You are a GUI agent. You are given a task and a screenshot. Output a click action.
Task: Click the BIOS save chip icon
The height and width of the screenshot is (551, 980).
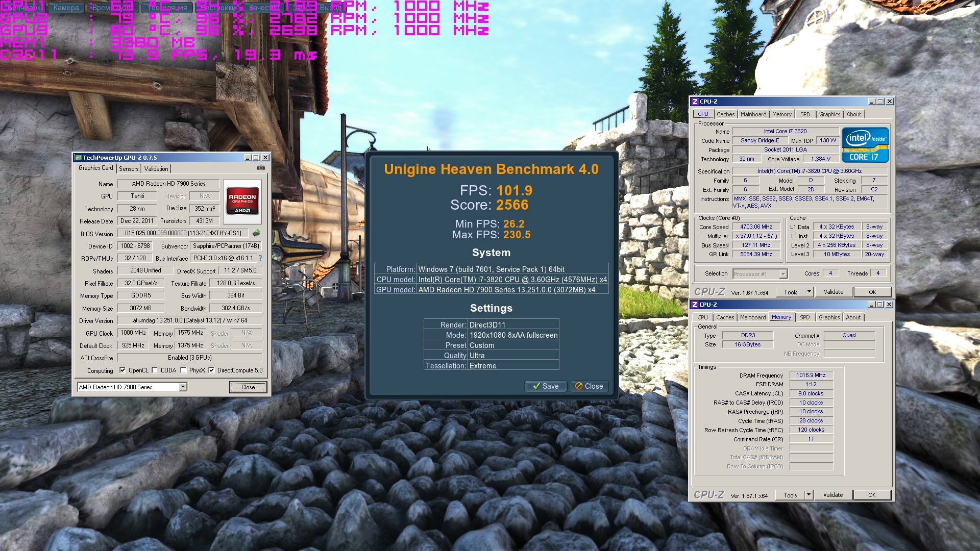(x=256, y=233)
